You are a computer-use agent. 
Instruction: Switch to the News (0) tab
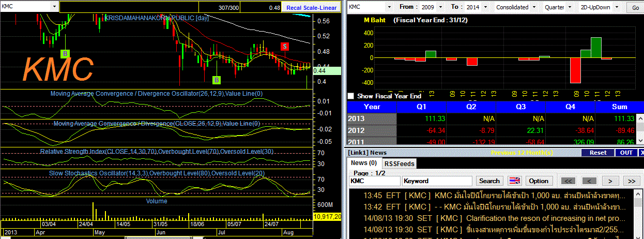coord(363,163)
